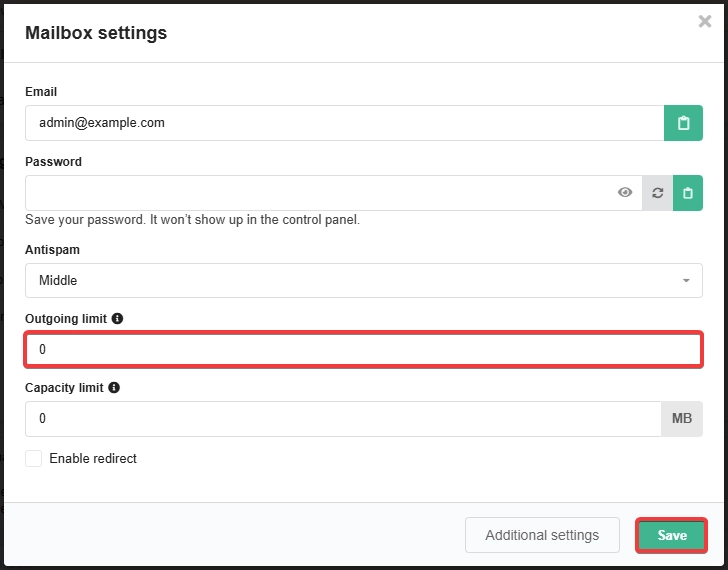Select the Capacity limit input field
728x570 pixels.
[x=343, y=419]
